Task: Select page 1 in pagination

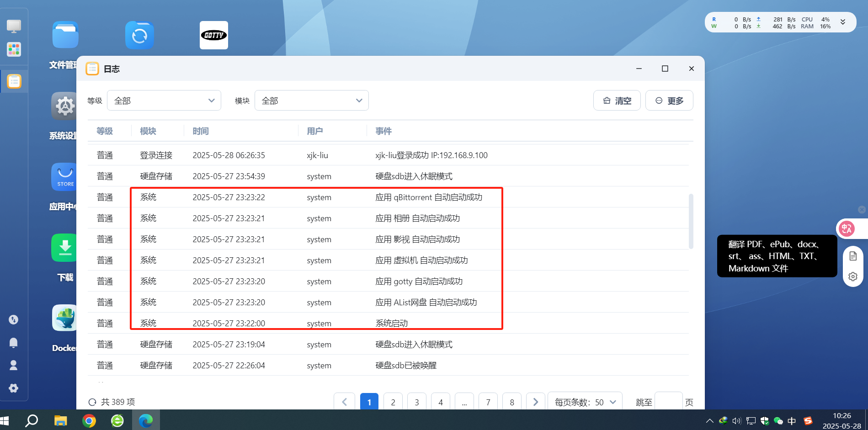Action: click(x=369, y=402)
